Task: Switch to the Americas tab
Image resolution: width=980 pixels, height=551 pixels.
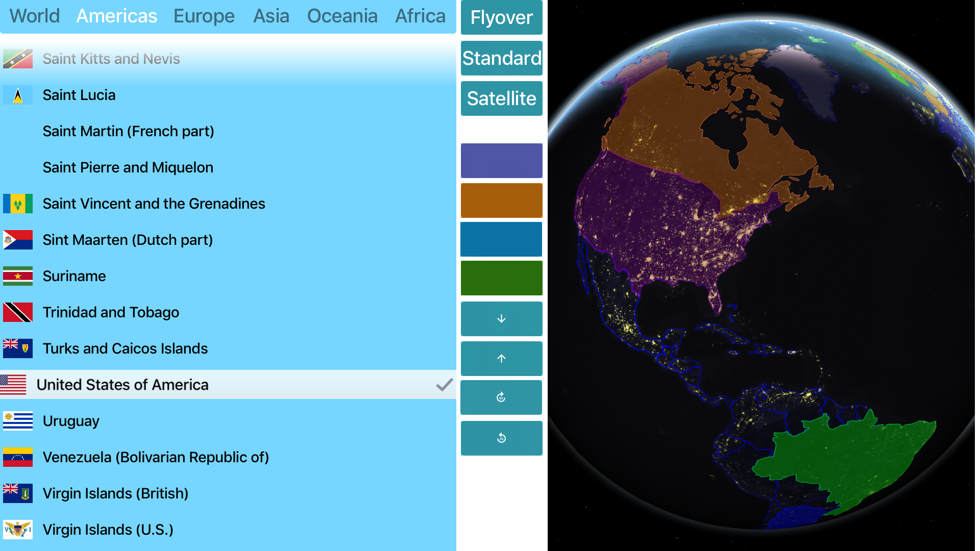Action: coord(116,16)
